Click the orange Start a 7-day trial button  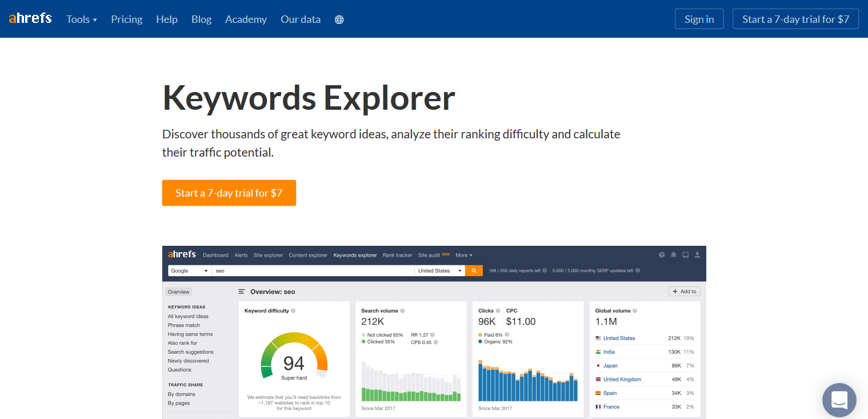point(229,193)
